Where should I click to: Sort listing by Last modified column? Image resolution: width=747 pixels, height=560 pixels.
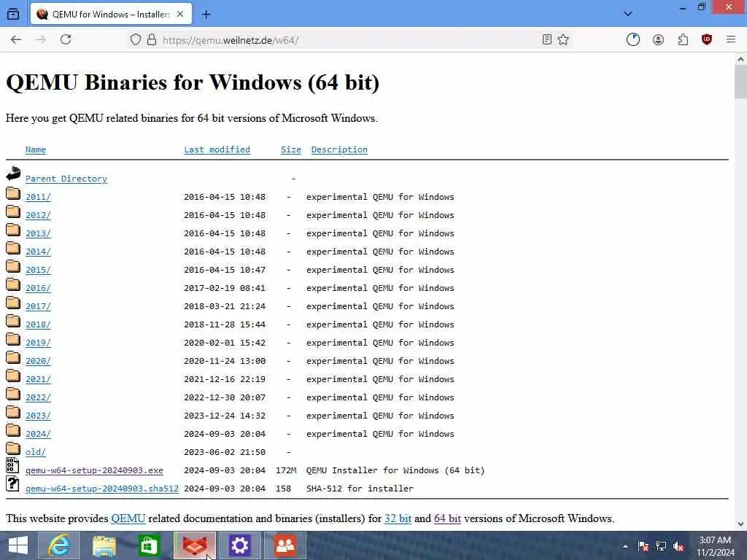point(217,149)
